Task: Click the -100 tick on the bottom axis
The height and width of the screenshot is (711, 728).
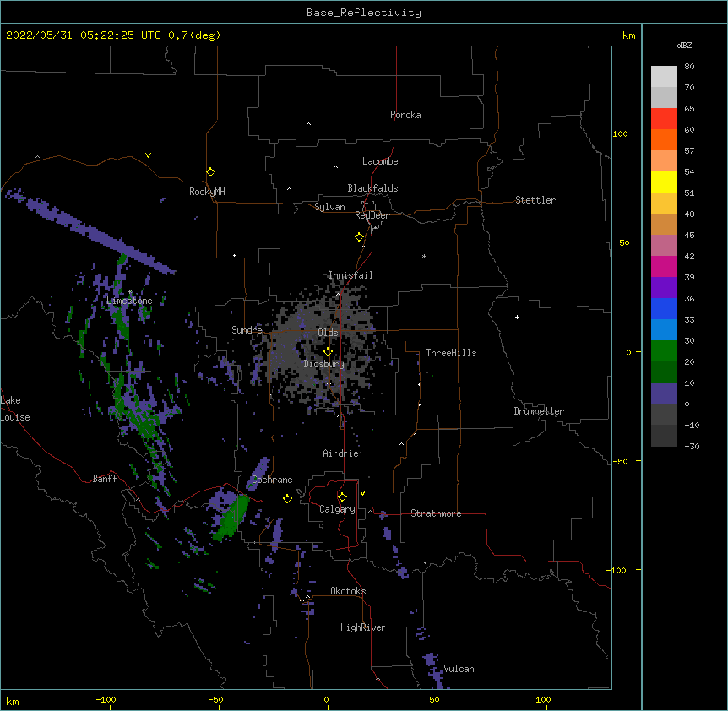Action: coord(106,699)
